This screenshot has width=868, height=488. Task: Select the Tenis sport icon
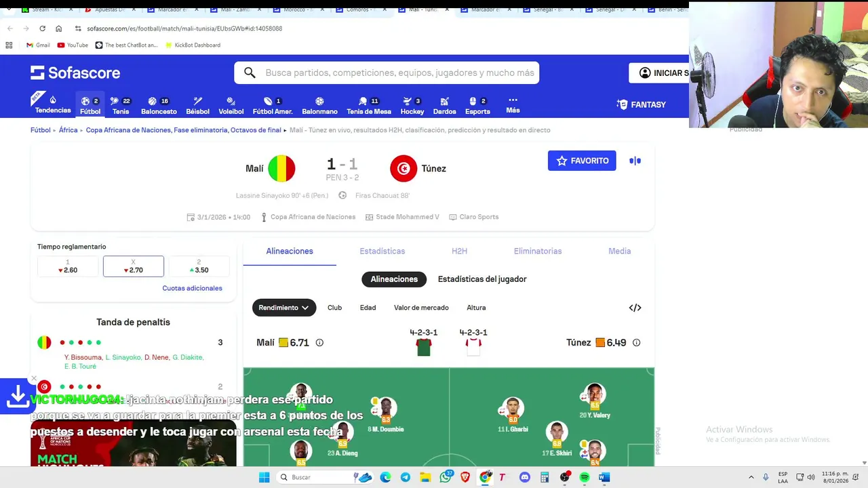(x=121, y=105)
